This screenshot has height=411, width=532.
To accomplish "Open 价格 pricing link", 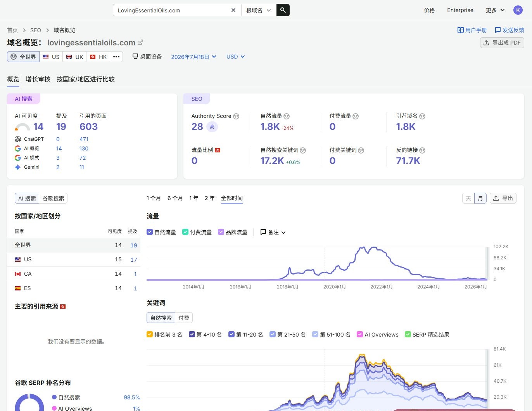I will click(429, 10).
